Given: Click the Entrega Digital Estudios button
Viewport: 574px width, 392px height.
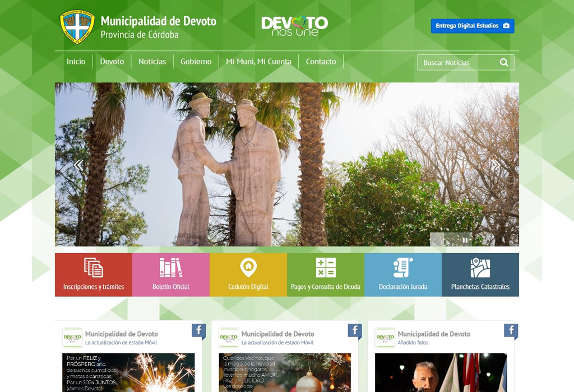Looking at the screenshot, I should pyautogui.click(x=472, y=26).
